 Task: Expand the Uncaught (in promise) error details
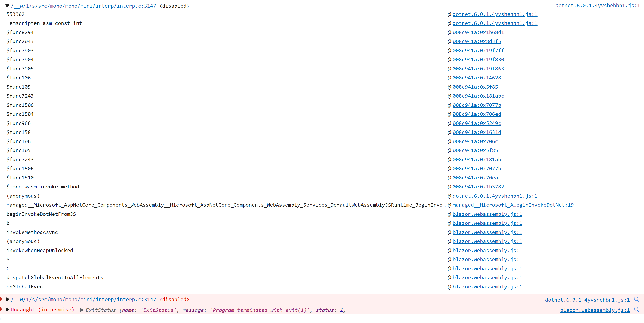pos(8,310)
